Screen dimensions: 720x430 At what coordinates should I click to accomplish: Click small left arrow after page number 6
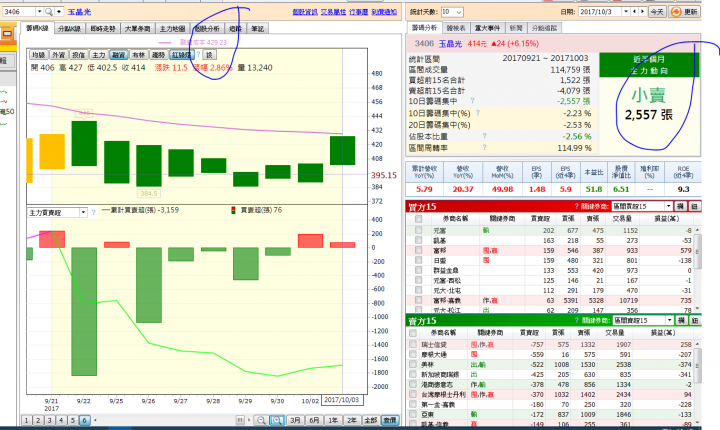(95, 420)
